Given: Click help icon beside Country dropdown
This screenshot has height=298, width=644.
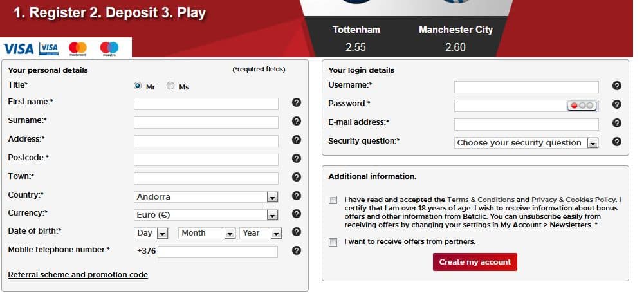Looking at the screenshot, I should (x=297, y=196).
